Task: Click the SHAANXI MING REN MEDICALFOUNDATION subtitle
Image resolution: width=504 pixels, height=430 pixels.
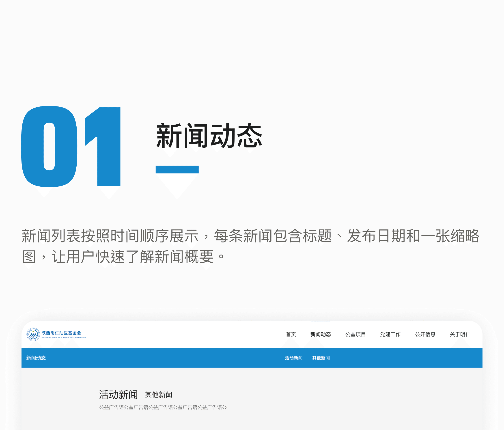Action: click(x=64, y=337)
